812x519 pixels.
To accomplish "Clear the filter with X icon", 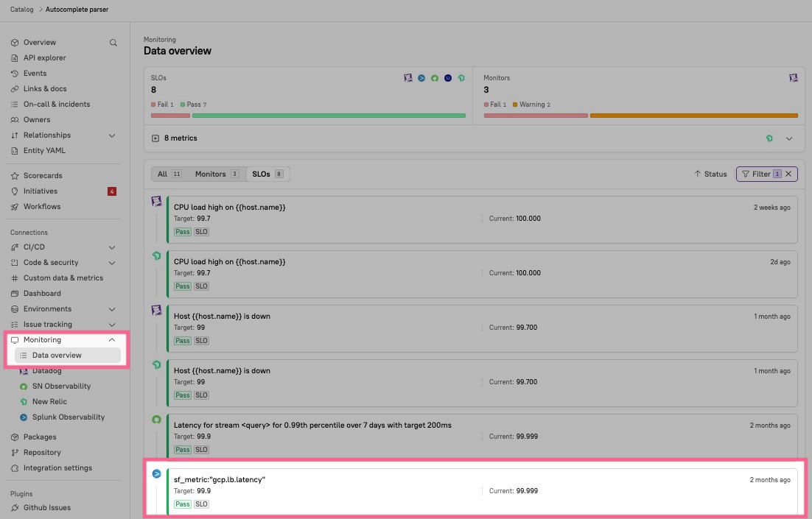I will pyautogui.click(x=788, y=174).
